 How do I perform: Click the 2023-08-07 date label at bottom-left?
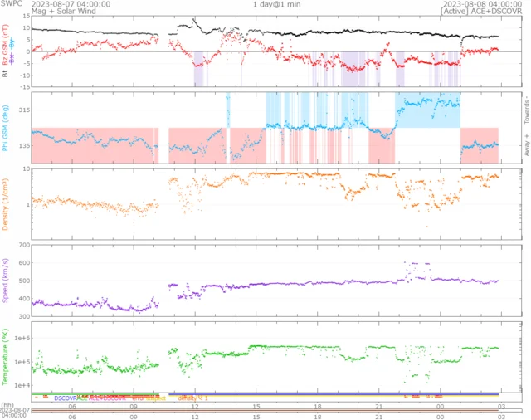click(15, 409)
